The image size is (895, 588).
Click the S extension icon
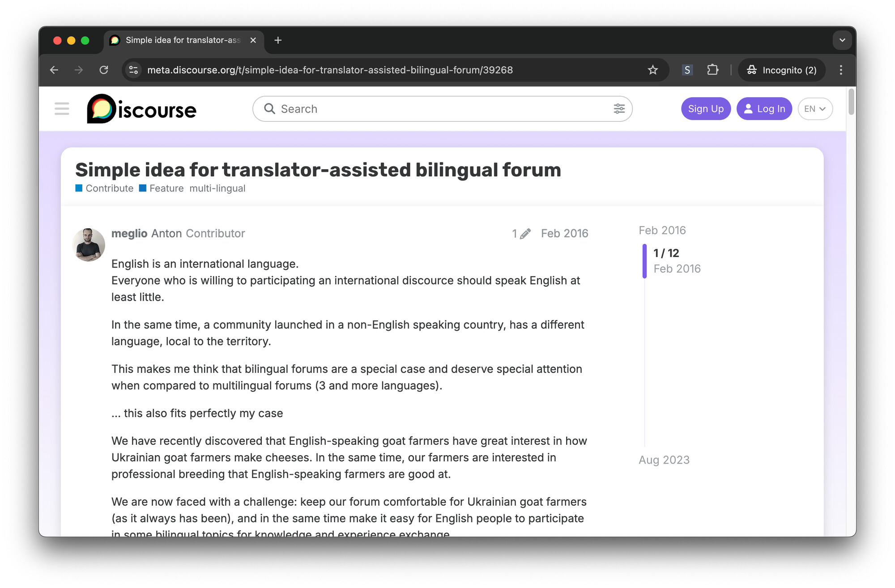point(687,70)
